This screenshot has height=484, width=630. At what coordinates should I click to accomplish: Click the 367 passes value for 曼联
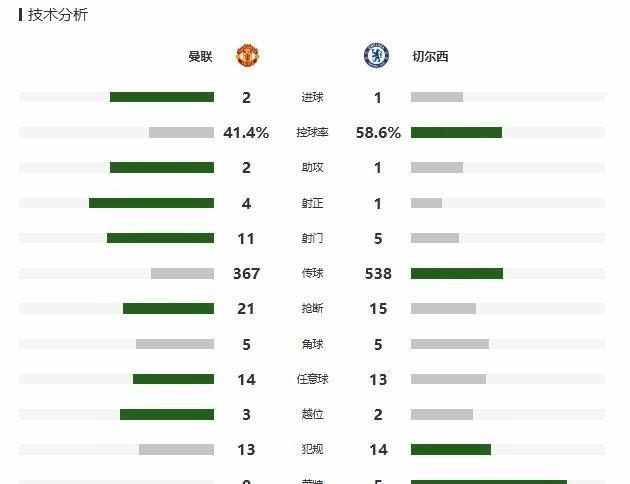246,274
